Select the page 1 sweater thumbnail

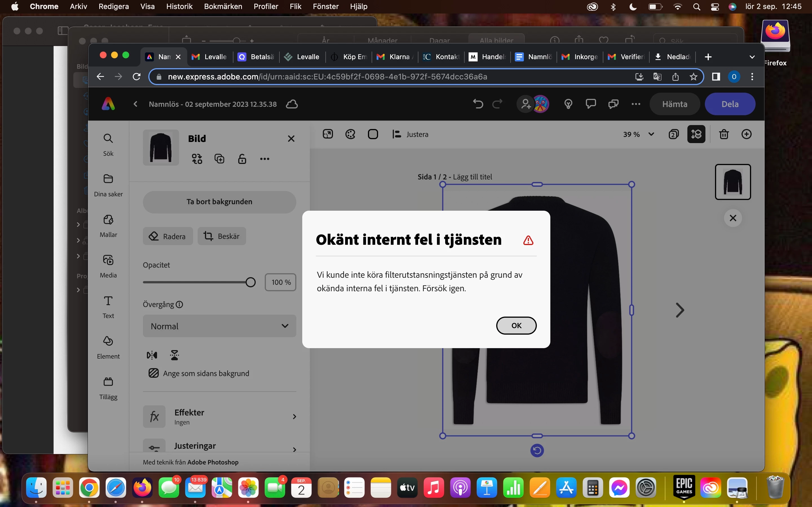tap(732, 182)
